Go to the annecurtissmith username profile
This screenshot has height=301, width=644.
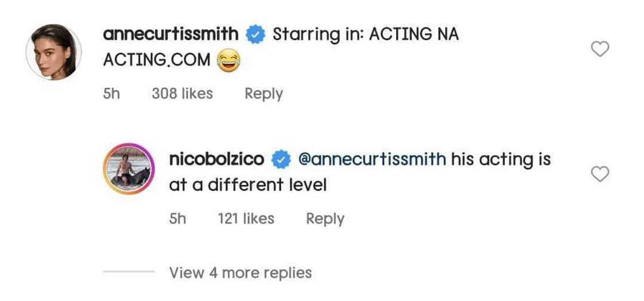click(x=170, y=34)
